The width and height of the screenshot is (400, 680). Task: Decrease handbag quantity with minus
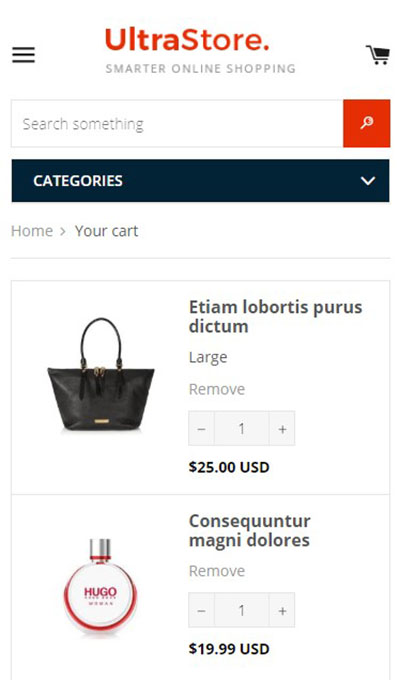pos(201,428)
